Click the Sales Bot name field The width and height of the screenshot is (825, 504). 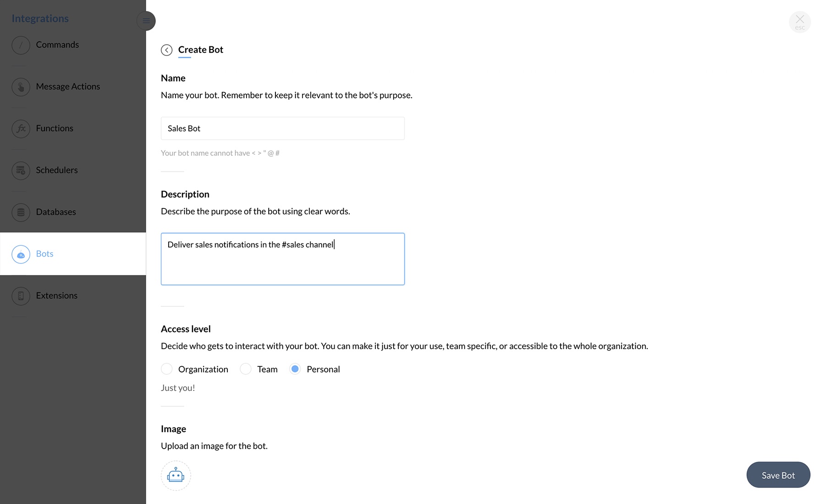pos(283,128)
